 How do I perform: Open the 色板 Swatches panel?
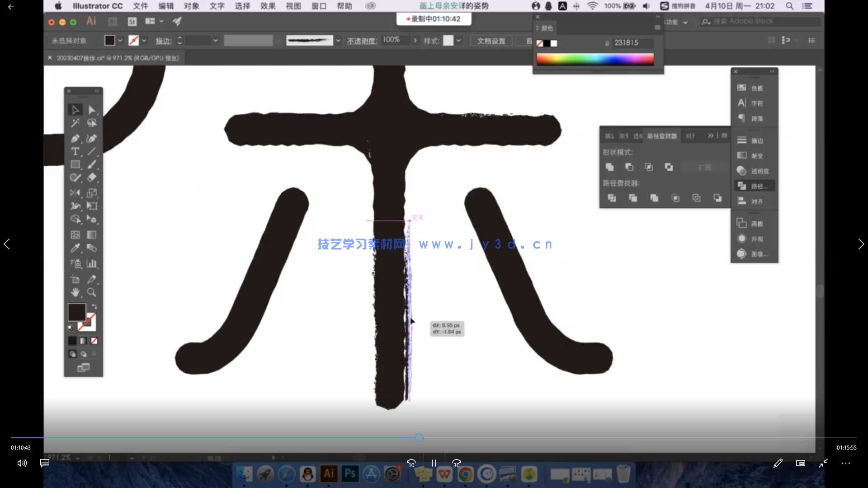[x=754, y=88]
